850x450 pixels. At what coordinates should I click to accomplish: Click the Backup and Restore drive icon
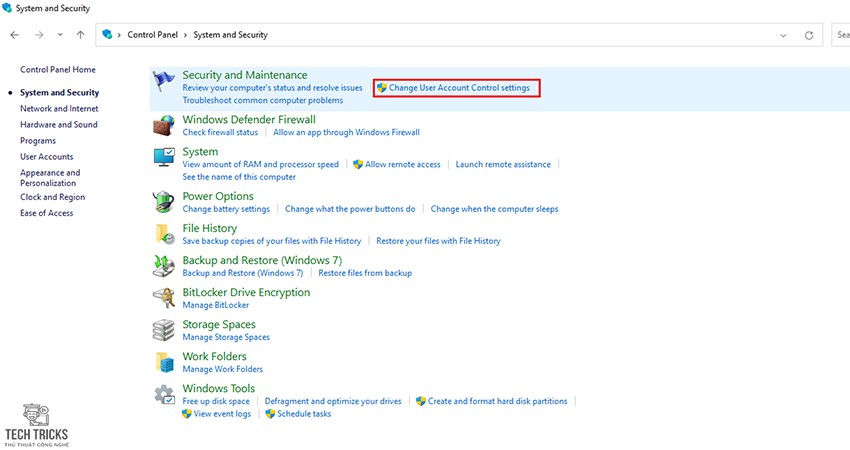tap(164, 266)
